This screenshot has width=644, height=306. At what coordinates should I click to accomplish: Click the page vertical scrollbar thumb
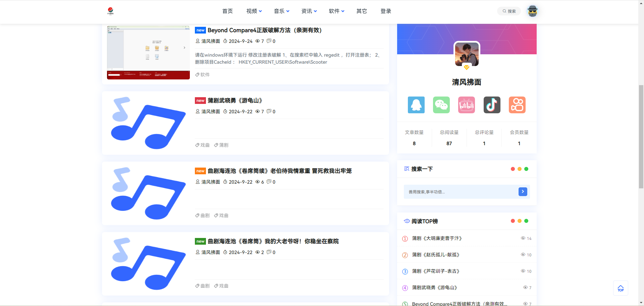tap(641, 136)
